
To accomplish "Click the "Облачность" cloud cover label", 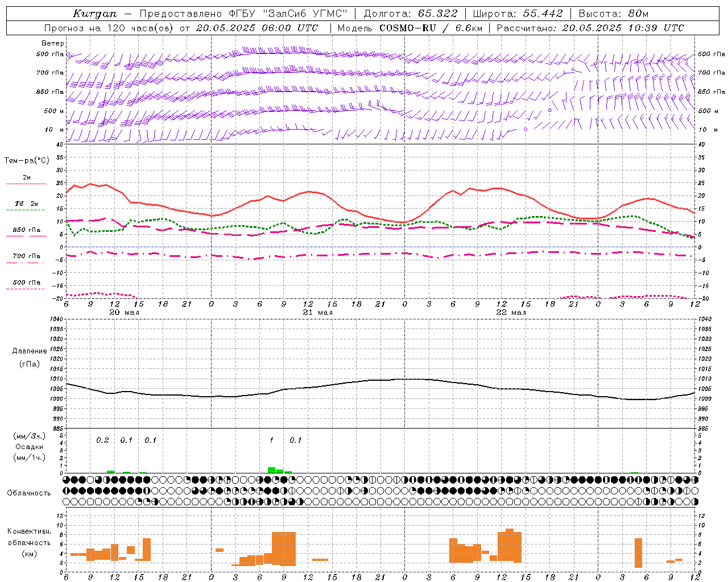I will pos(29,493).
